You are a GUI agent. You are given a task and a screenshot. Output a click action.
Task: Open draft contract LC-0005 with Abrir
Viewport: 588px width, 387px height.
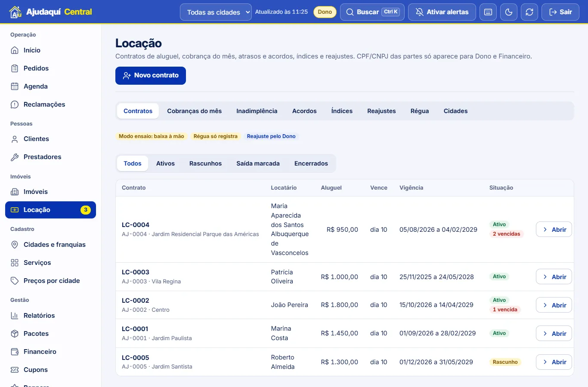554,362
